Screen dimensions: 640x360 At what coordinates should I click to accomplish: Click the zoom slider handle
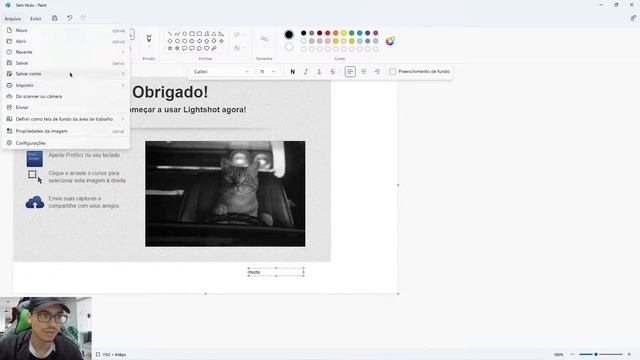click(596, 354)
